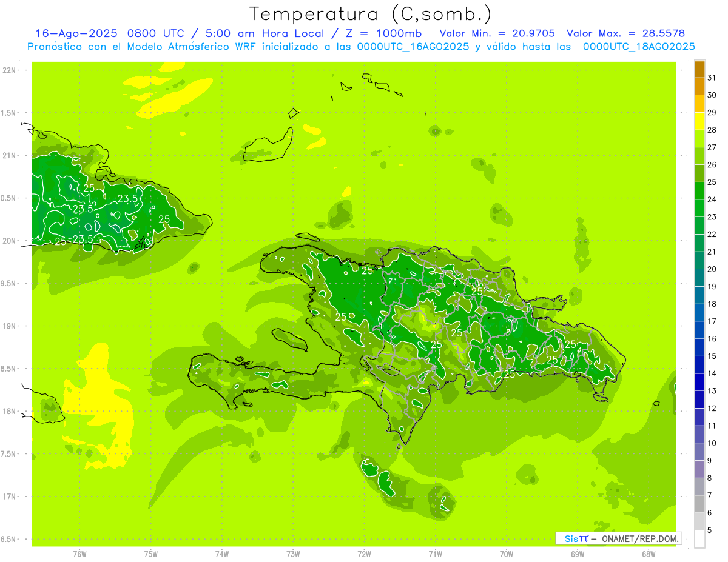Click the "22N" latitude label
This screenshot has width=728, height=562.
click(x=9, y=70)
